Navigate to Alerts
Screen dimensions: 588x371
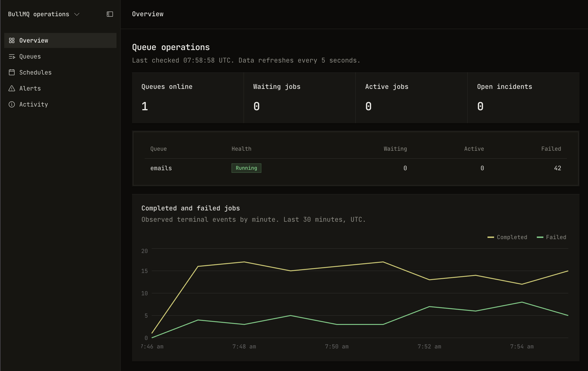point(60,88)
